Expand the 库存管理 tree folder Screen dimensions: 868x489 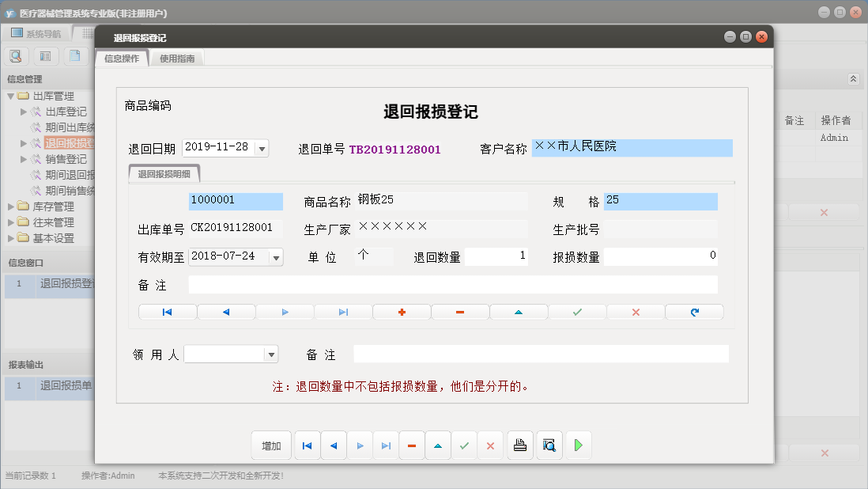pos(11,207)
